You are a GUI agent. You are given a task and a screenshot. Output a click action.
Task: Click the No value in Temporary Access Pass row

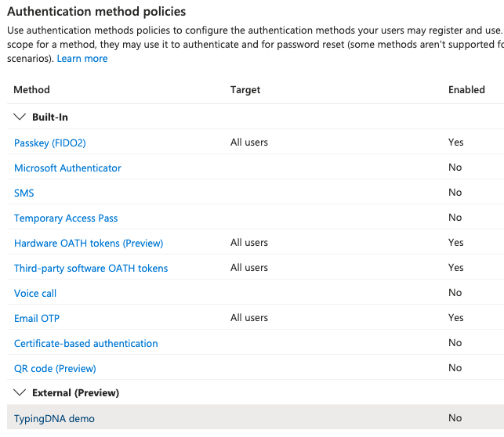coord(455,217)
